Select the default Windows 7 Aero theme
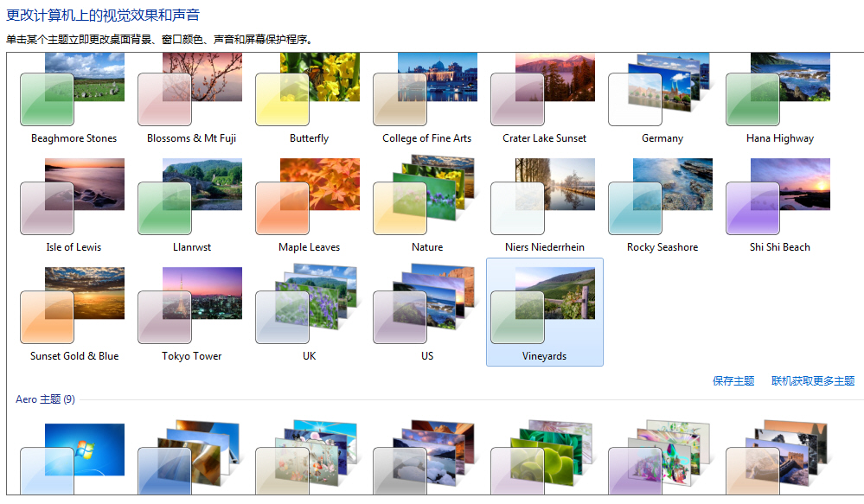 pos(72,458)
